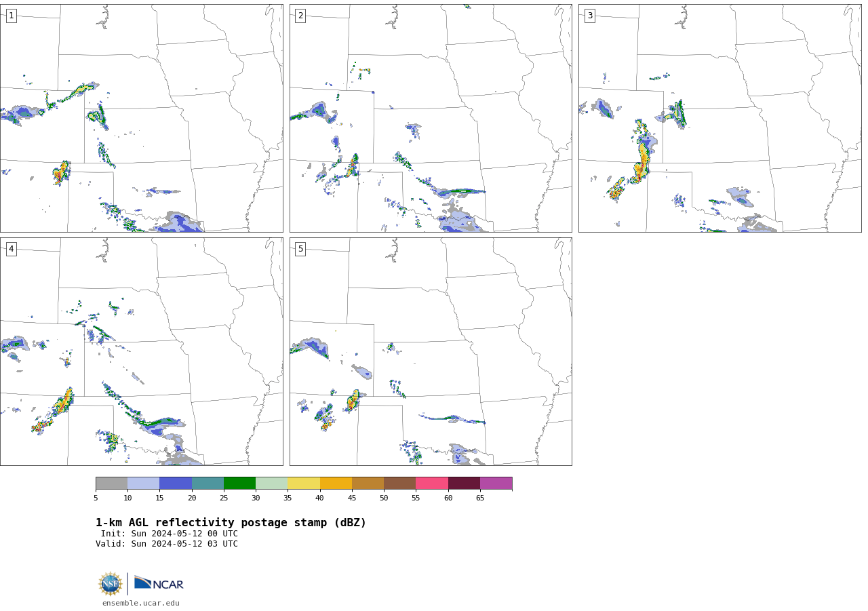Click the panel label number 3
The image size is (868, 611).
point(589,16)
